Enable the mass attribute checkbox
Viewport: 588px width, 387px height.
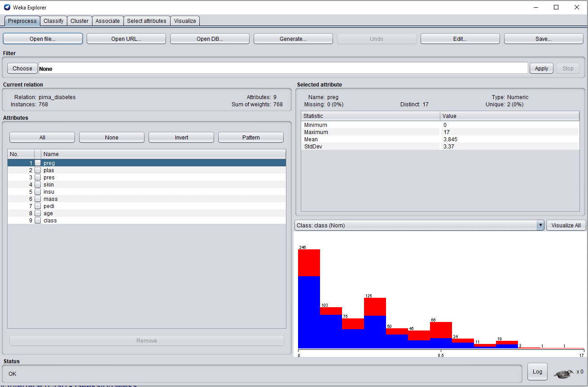click(x=38, y=199)
